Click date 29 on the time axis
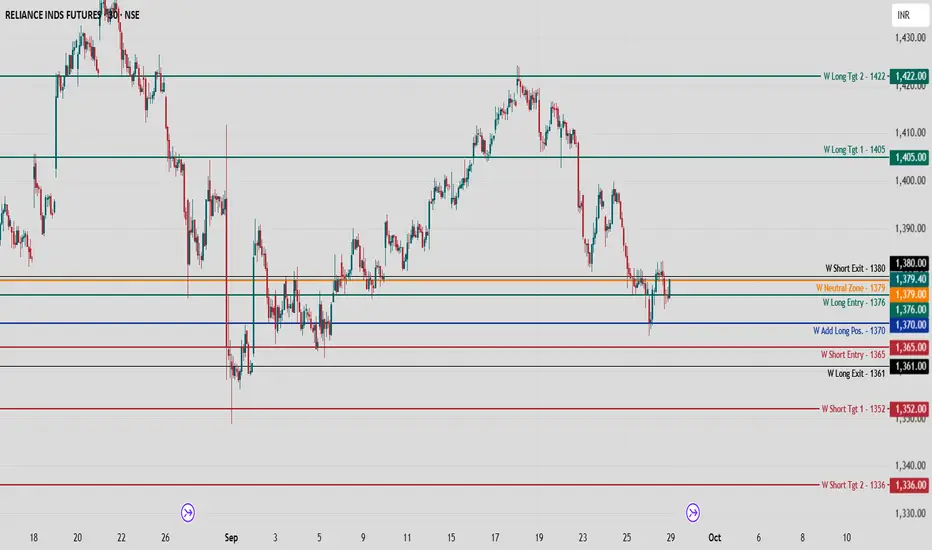This screenshot has height=550, width=932. (x=670, y=538)
